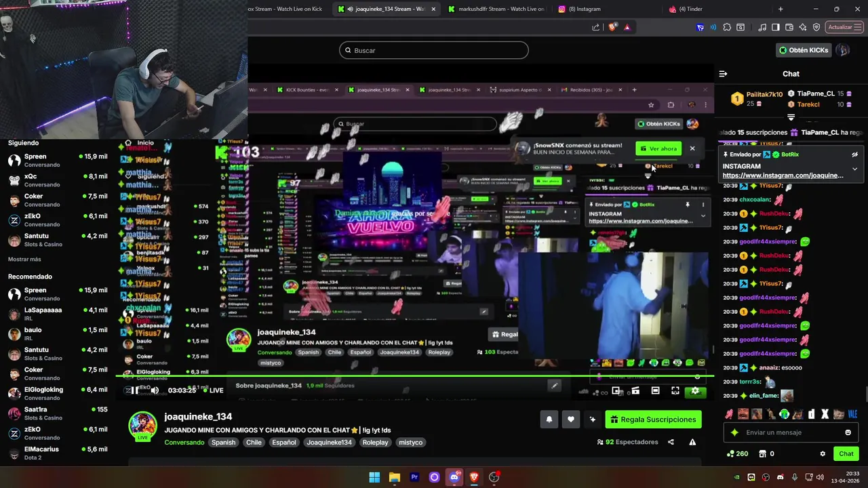868x488 pixels.
Task: Open the channel points 260 balance
Action: (737, 453)
